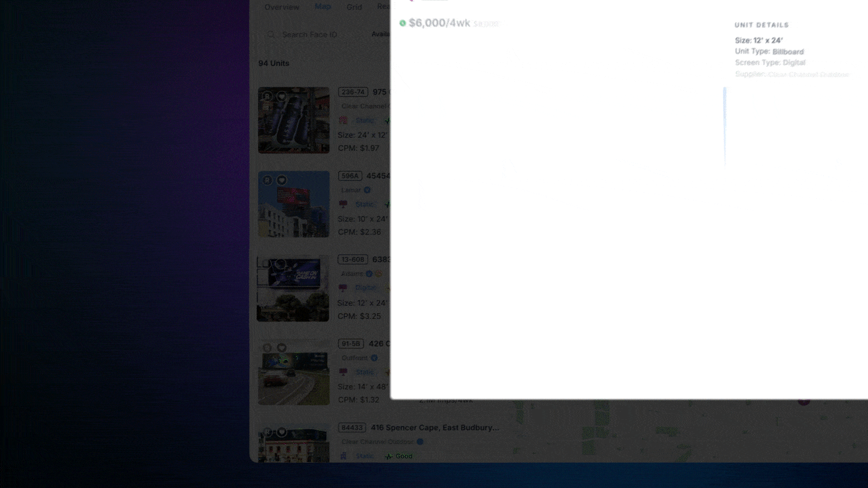Open the Availability filter dropdown
The width and height of the screenshot is (868, 488).
(x=380, y=34)
